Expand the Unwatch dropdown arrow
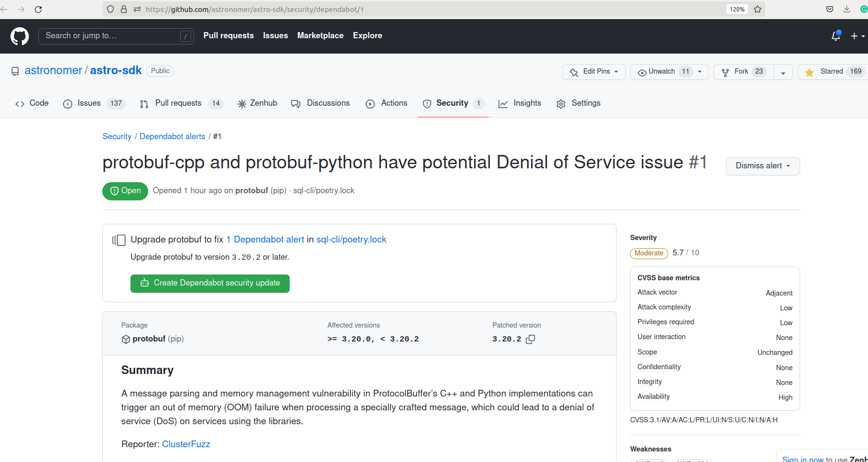Image resolution: width=868 pixels, height=462 pixels. pos(700,72)
